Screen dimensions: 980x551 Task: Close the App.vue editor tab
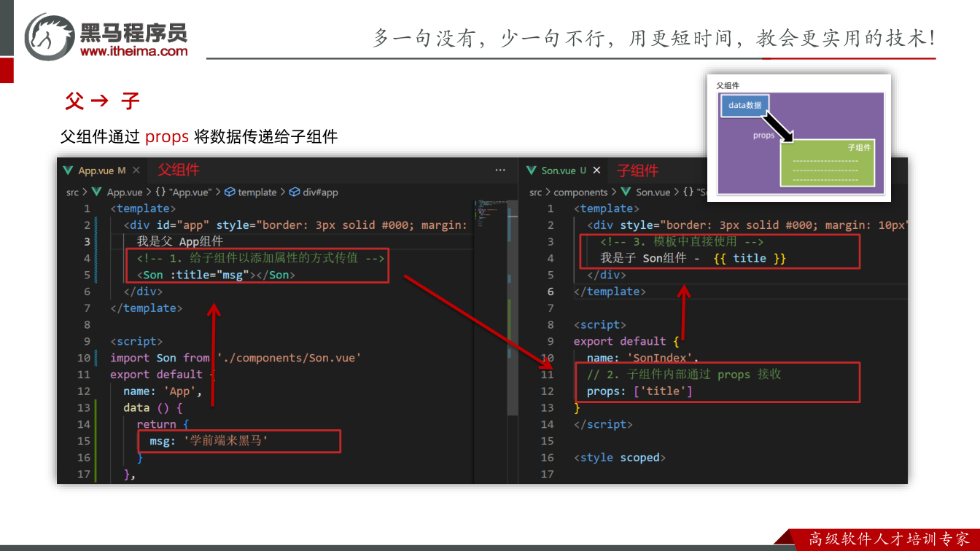136,171
